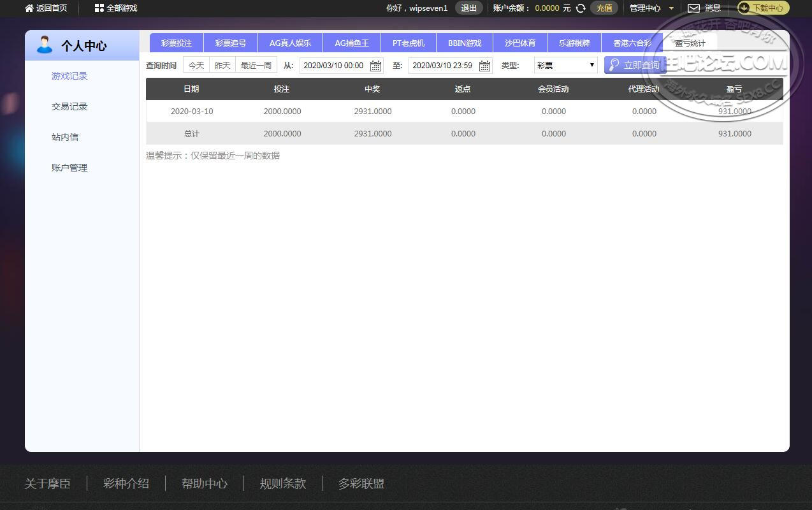Switch to the 彩票追号 tab
The width and height of the screenshot is (812, 510).
[231, 43]
